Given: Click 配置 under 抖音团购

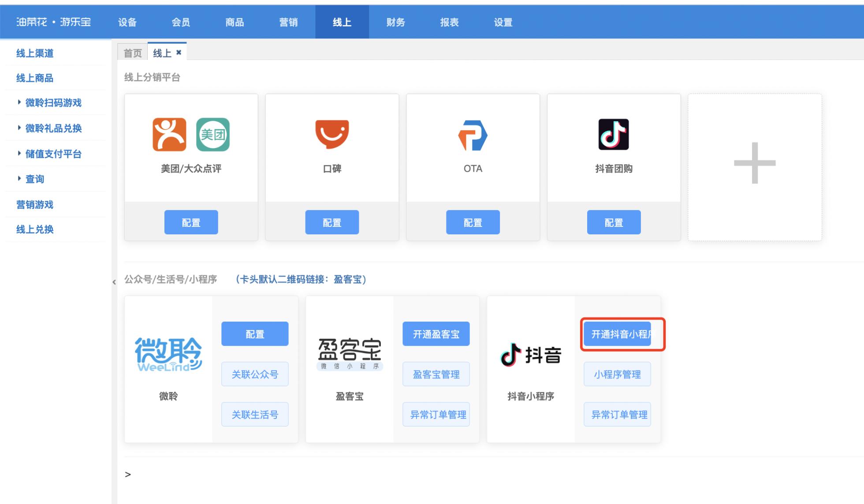Looking at the screenshot, I should [614, 222].
